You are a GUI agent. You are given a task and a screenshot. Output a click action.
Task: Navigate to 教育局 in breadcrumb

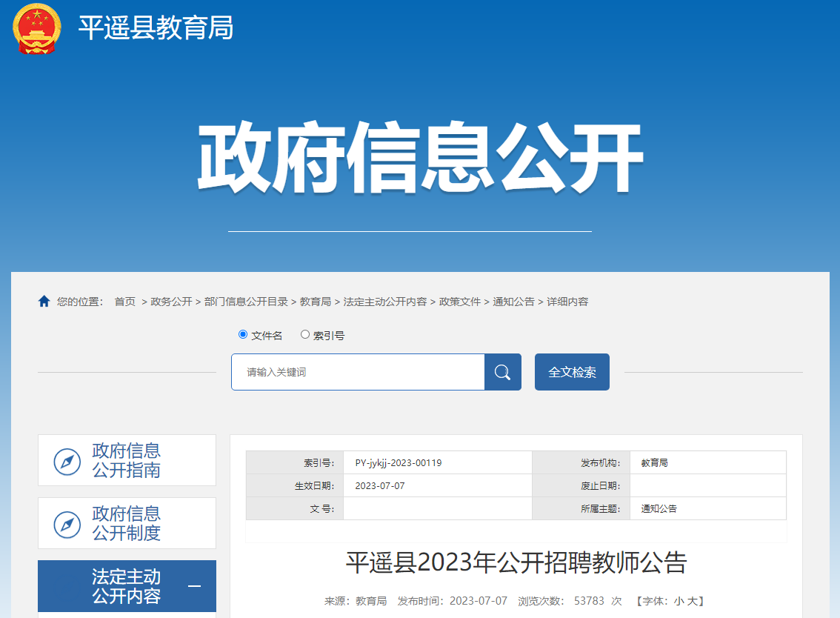click(x=315, y=302)
